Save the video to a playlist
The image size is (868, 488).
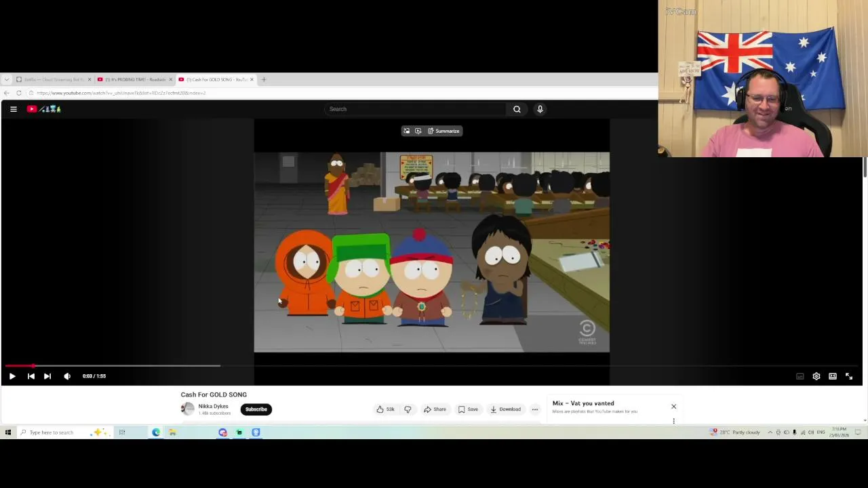point(468,409)
